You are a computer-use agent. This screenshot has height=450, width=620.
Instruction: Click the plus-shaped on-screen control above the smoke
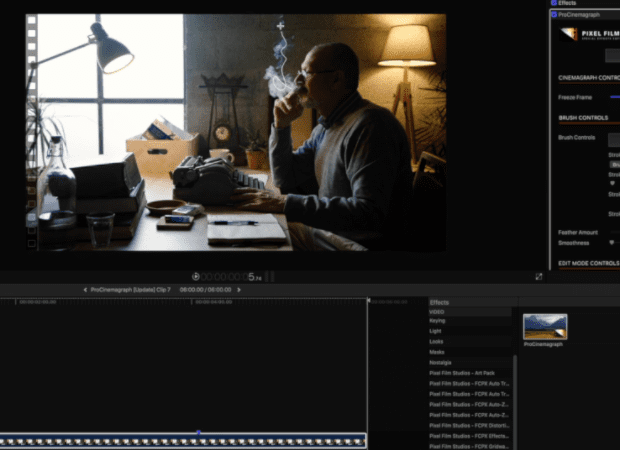coord(280,26)
